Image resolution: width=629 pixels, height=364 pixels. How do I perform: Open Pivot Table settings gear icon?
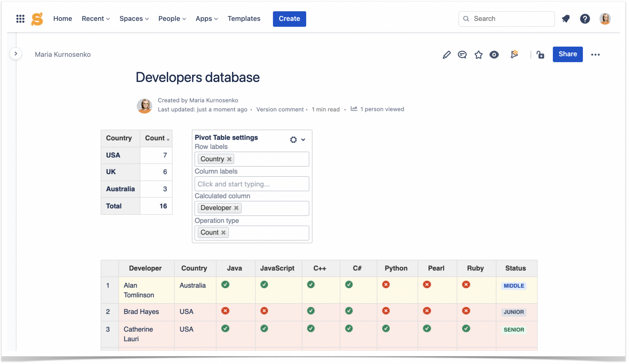click(x=294, y=139)
